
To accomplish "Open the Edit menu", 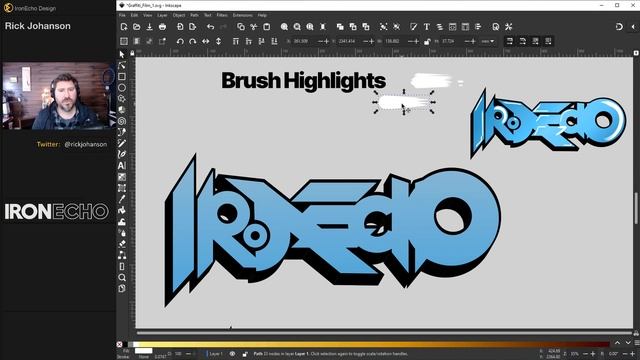I will click(134, 15).
